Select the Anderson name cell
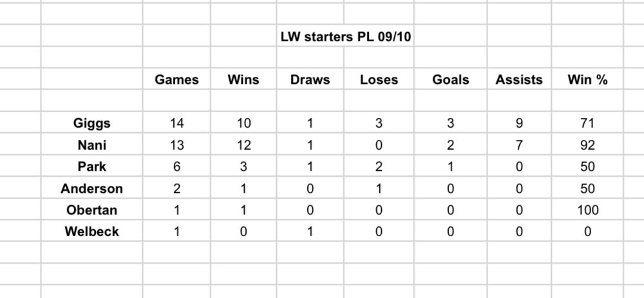644x298 pixels. pyautogui.click(x=91, y=188)
